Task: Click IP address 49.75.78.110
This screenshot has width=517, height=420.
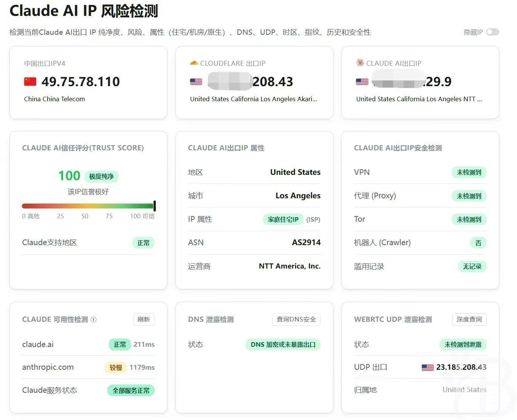Action: (80, 82)
